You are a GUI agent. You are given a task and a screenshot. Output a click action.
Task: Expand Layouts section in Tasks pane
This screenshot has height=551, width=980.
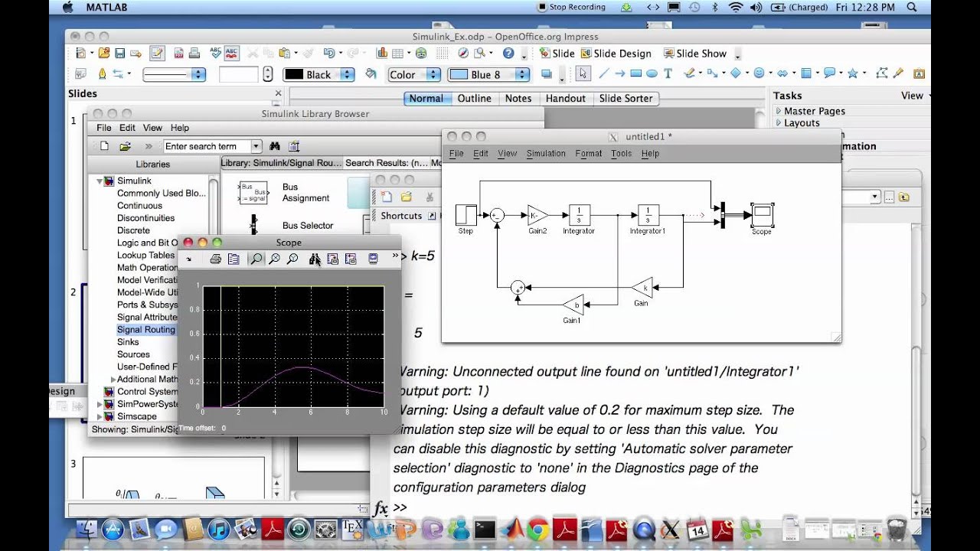click(x=779, y=123)
